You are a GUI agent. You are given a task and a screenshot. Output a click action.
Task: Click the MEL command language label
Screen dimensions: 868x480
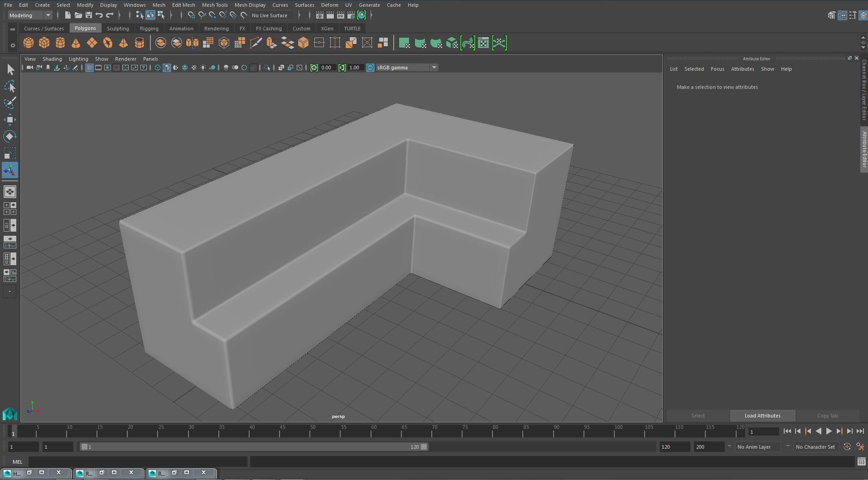point(17,462)
